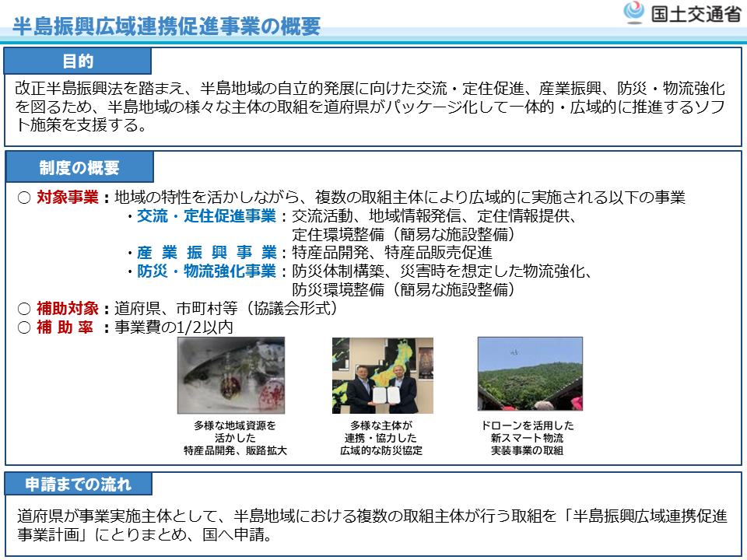This screenshot has width=747, height=560.
Task: Click the 目的 section header label
Action: coord(78,61)
